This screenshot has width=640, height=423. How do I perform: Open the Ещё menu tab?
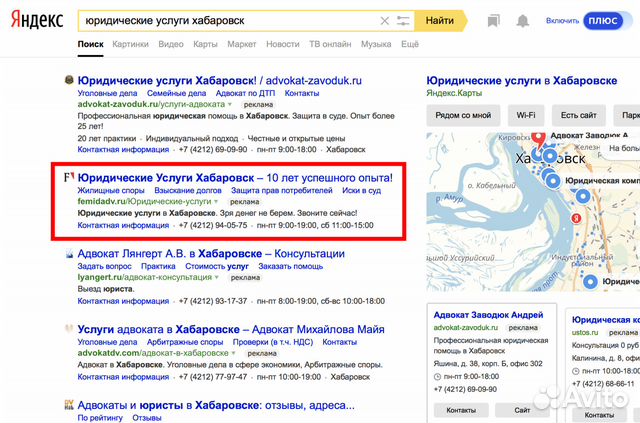(x=410, y=44)
